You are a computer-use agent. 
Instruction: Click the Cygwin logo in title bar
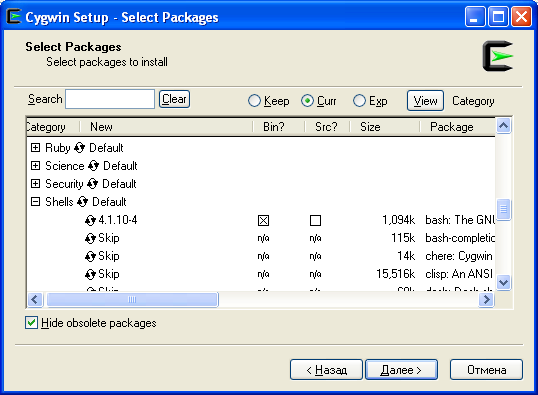point(14,16)
